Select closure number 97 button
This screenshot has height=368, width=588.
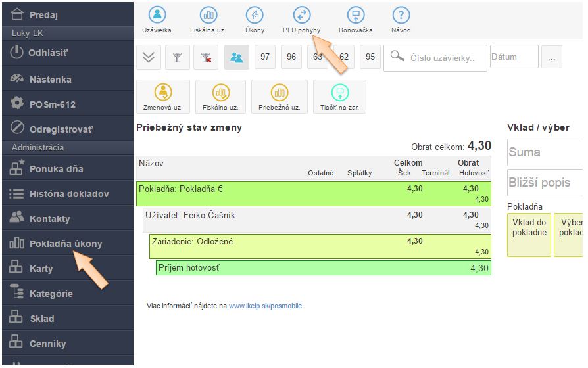click(x=265, y=57)
